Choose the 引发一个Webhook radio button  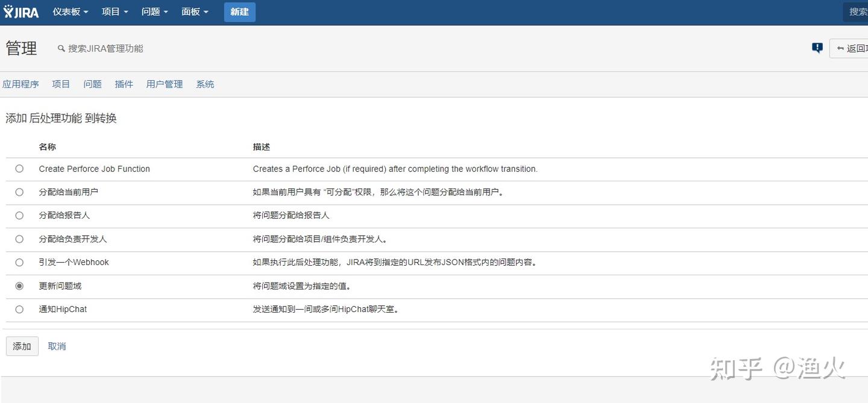[x=19, y=263]
